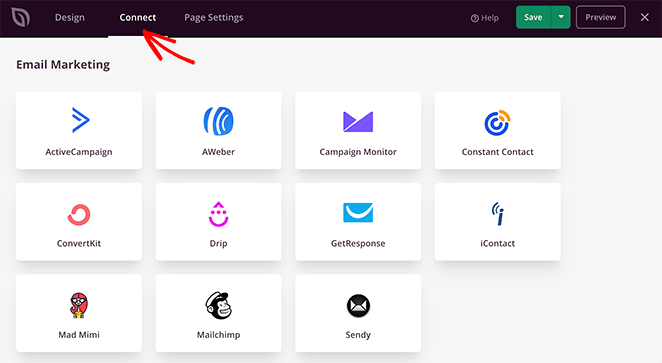Select the Mailchimp label text
Viewport: 662px width, 363px height.
tap(218, 335)
